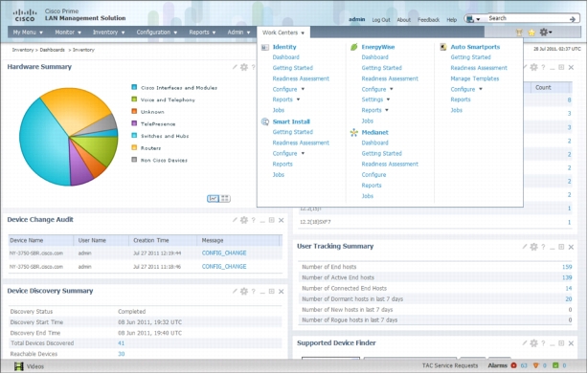Expand Auto Smartports Configure submenu
588x374 pixels.
click(x=481, y=90)
